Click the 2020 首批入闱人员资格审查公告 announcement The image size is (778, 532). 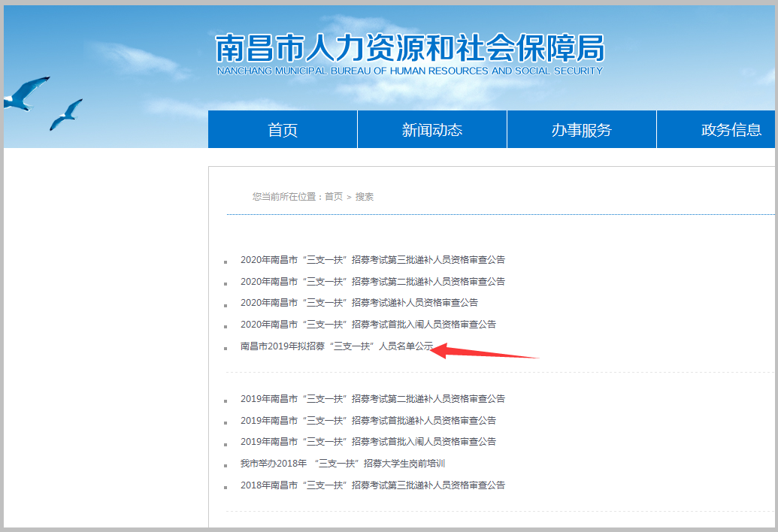point(372,325)
